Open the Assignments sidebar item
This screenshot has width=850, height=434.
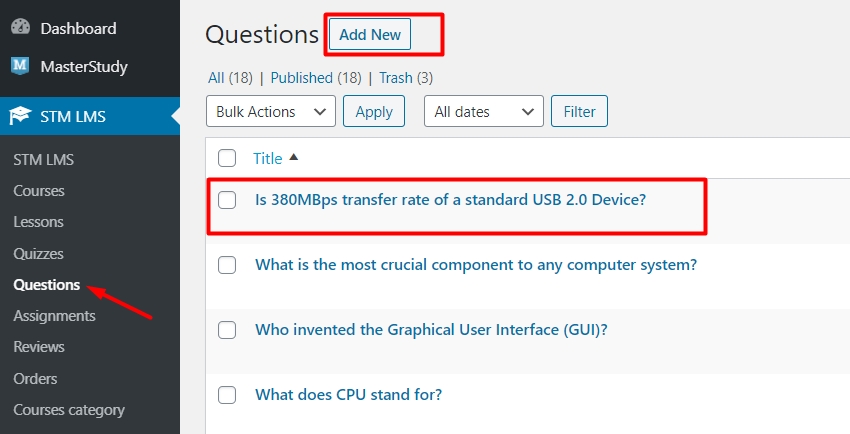(54, 316)
